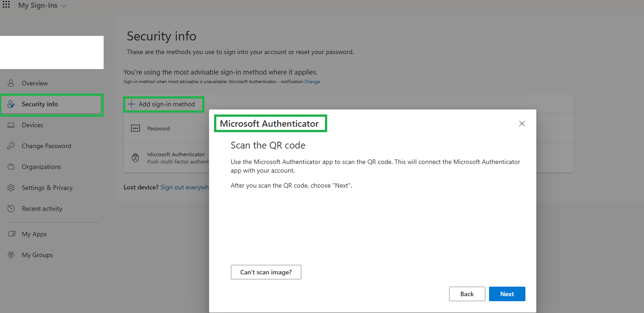This screenshot has width=644, height=313.
Task: Click the Password method icon
Action: (x=135, y=129)
